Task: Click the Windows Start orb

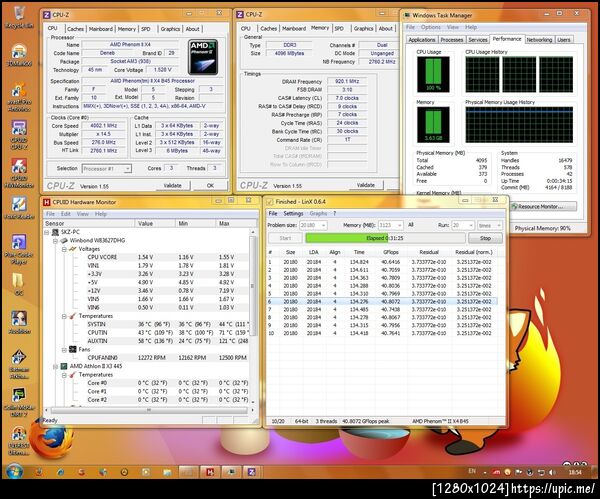Action: click(15, 472)
